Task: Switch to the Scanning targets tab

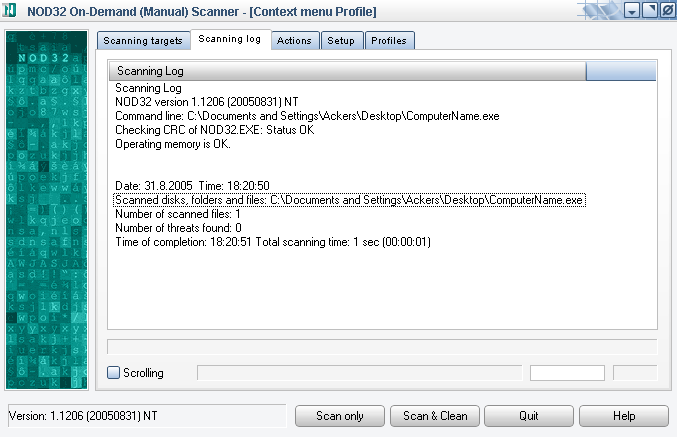Action: click(x=143, y=41)
